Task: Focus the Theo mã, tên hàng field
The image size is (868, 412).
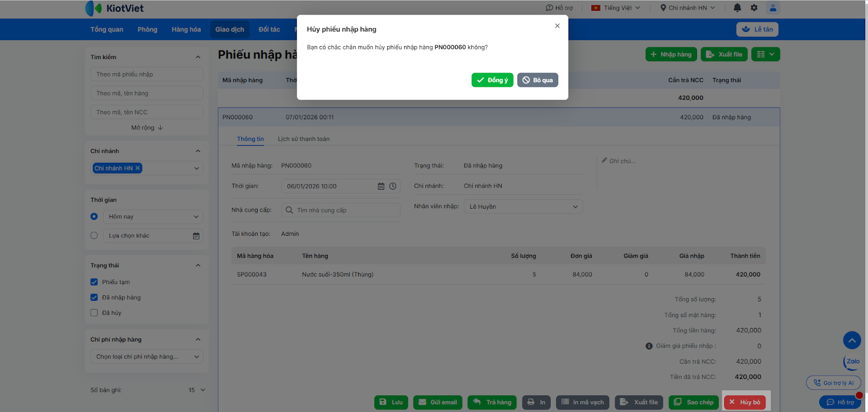Action: pyautogui.click(x=147, y=93)
